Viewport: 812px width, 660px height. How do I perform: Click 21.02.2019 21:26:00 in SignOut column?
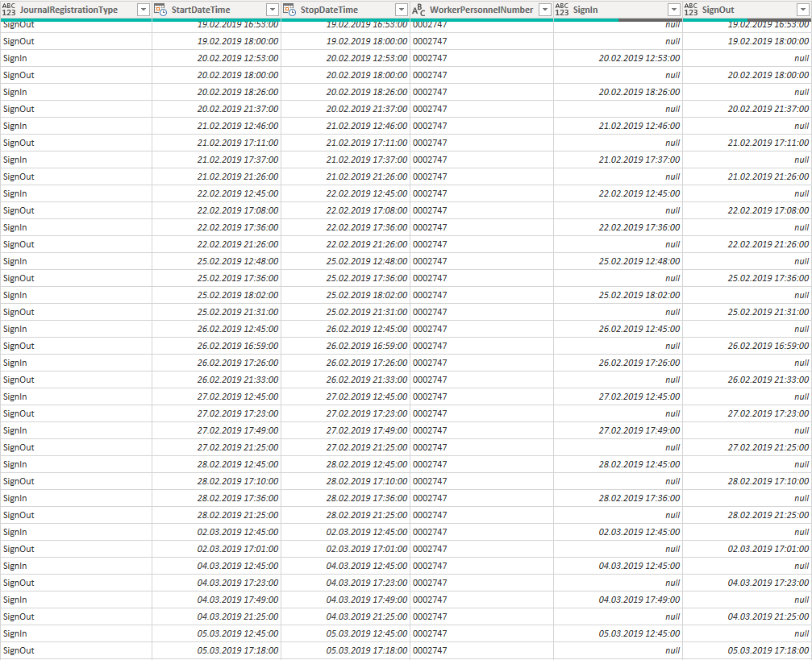[x=768, y=176]
